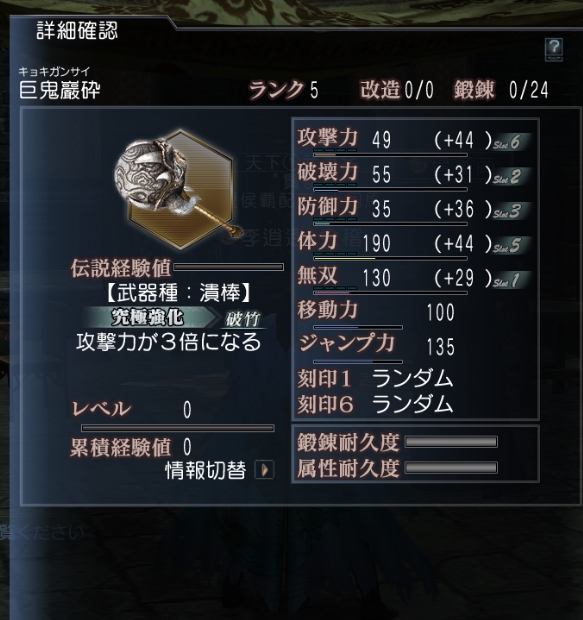This screenshot has width=583, height=620.
Task: Select the Slot 6 badge beside 攻撃力
Action: 510,142
